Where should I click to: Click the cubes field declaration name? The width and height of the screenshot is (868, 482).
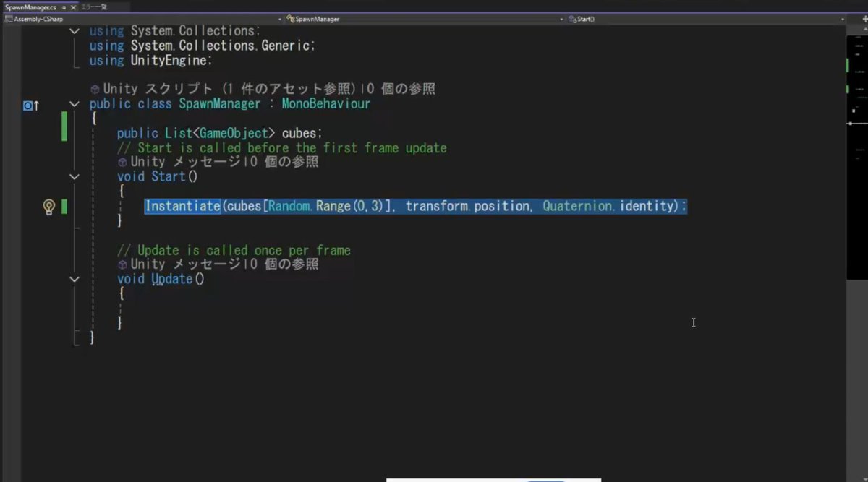(299, 133)
